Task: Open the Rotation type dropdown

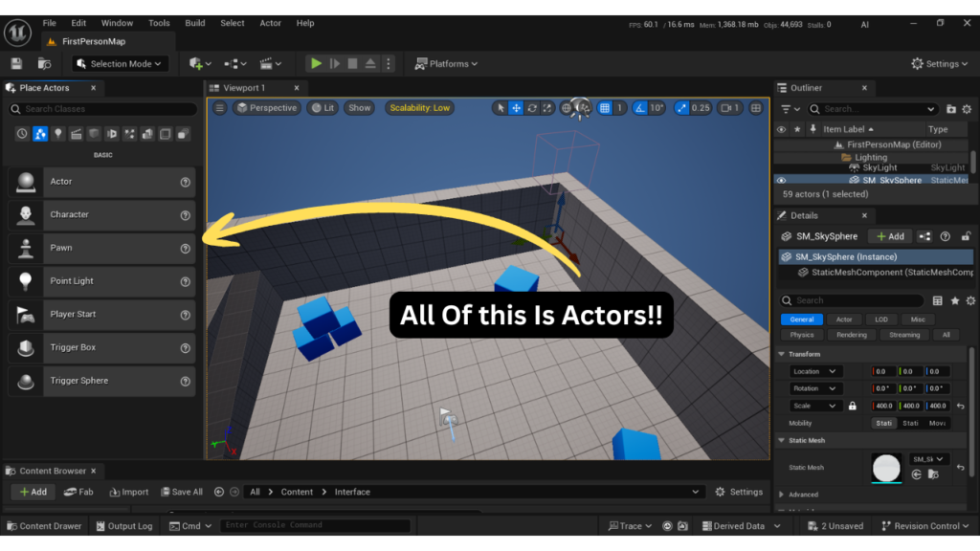Action: (815, 388)
